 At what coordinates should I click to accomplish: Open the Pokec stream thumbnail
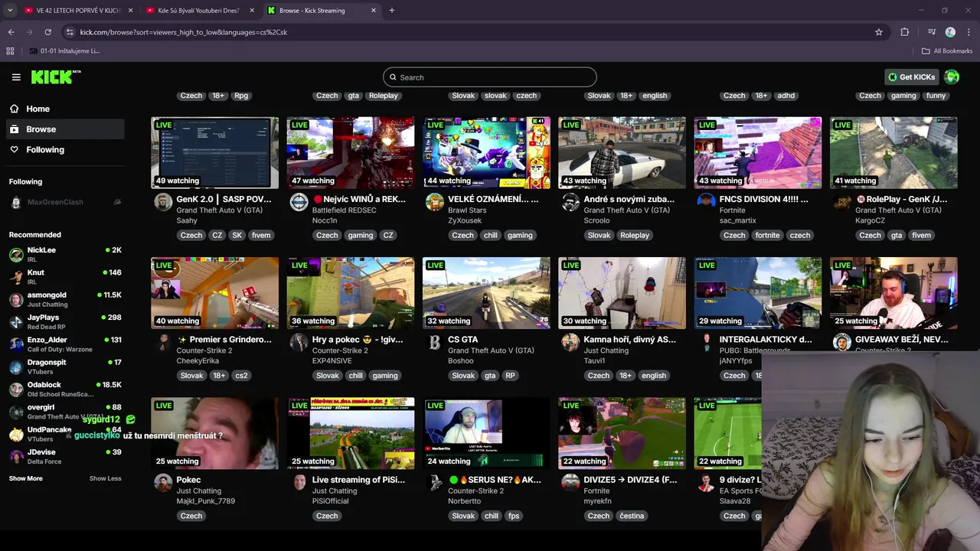pyautogui.click(x=214, y=433)
